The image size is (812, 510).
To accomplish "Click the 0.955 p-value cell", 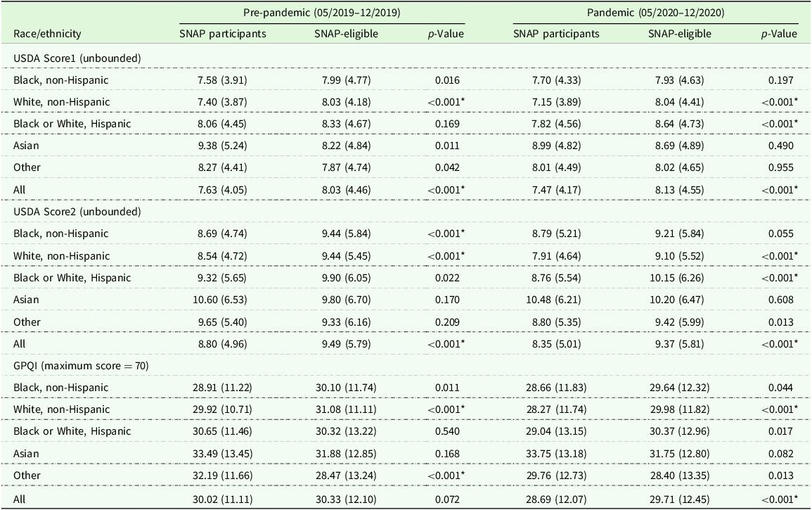I will 781,167.
